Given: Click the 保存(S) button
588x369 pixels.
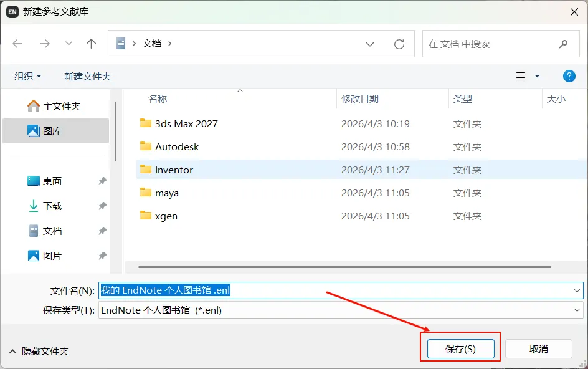Looking at the screenshot, I should click(460, 348).
